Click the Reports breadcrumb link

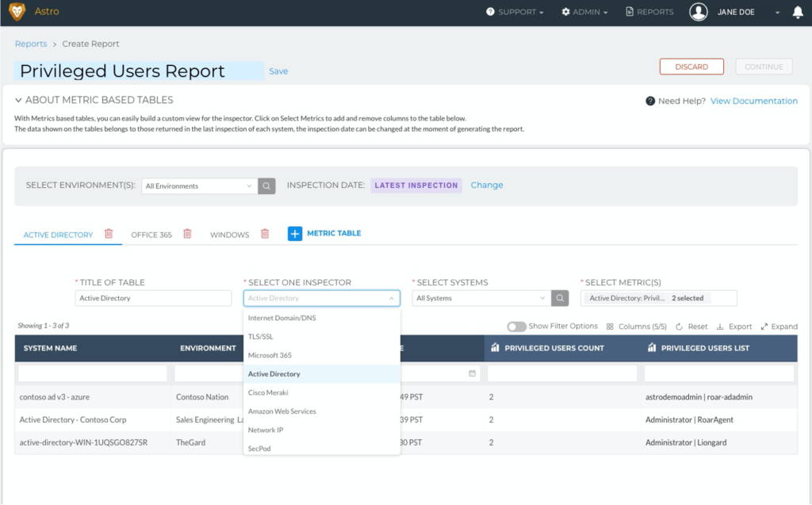coord(31,44)
